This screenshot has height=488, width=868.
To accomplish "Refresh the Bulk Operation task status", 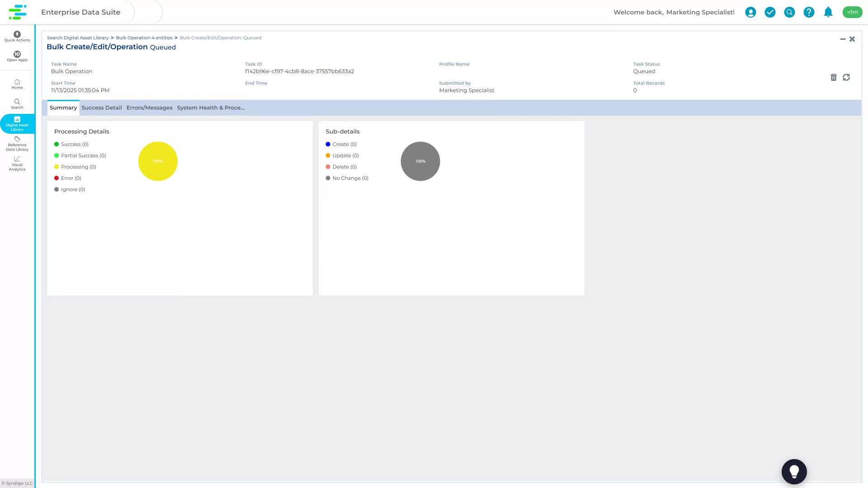I will pyautogui.click(x=846, y=77).
